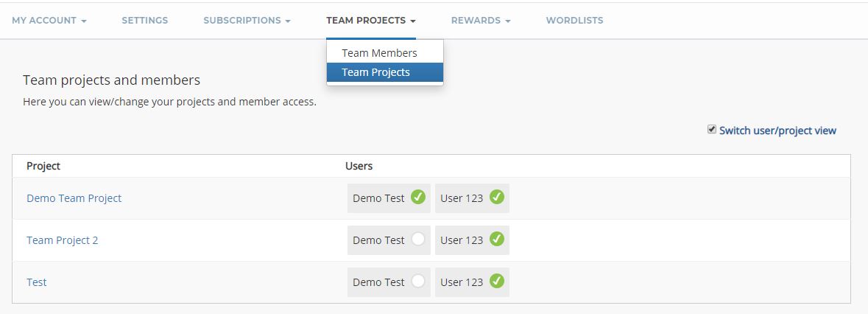Toggle User 123 access for Demo Team Project
The height and width of the screenshot is (314, 868).
497,198
